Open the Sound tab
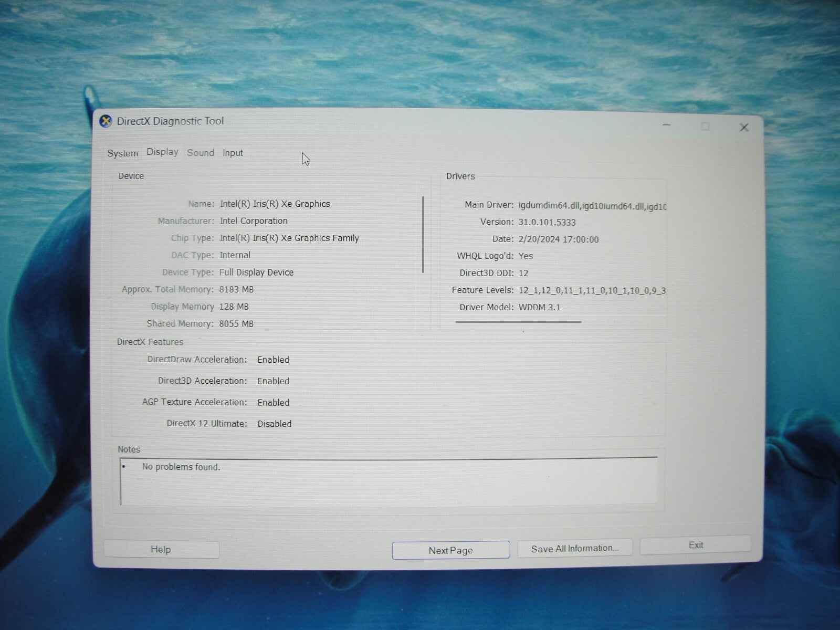Image resolution: width=840 pixels, height=630 pixels. (200, 152)
